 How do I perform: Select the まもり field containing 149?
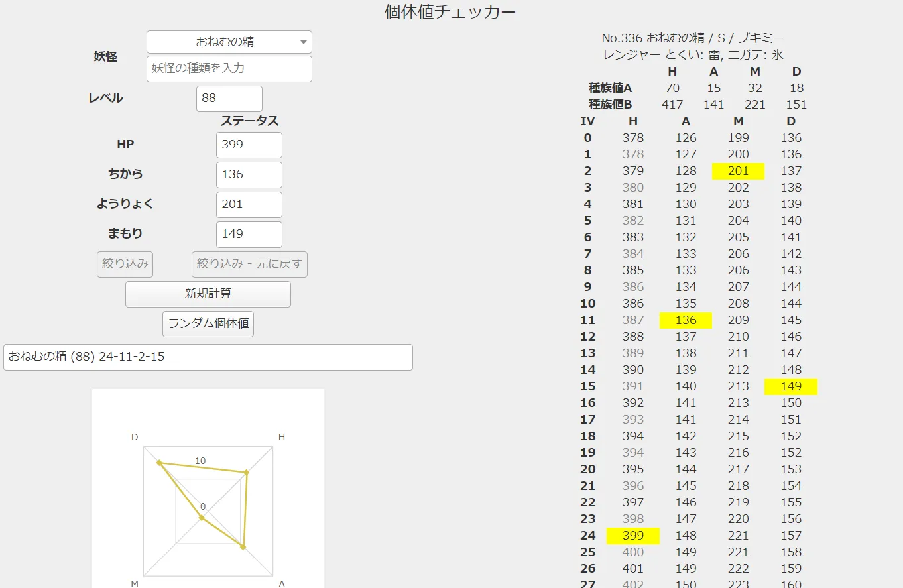click(249, 234)
